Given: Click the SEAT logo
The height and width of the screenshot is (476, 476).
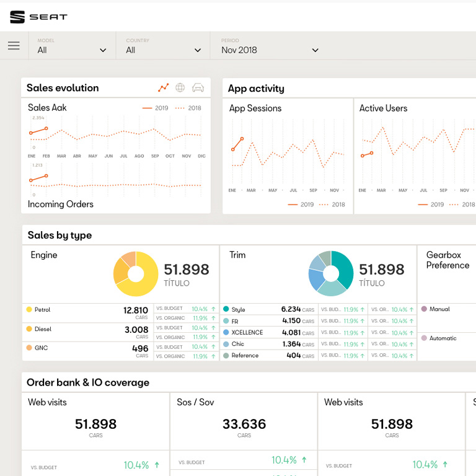Looking at the screenshot, I should click(x=38, y=17).
